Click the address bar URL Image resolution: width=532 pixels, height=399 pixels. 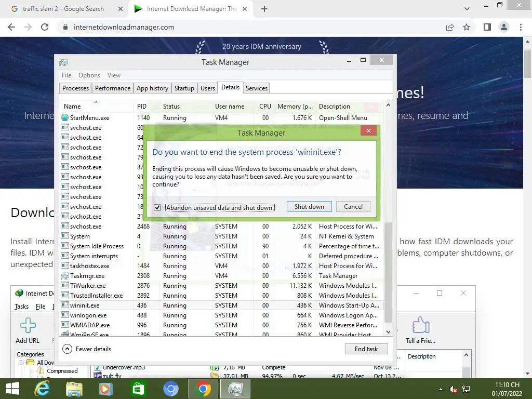pyautogui.click(x=124, y=27)
